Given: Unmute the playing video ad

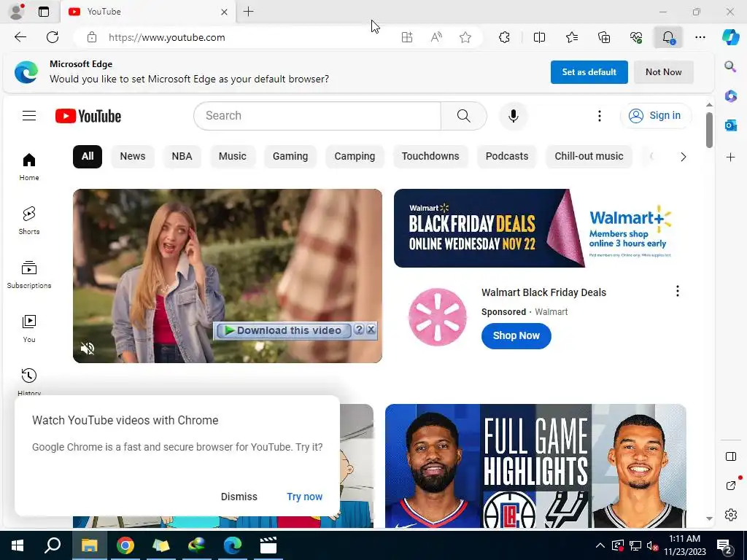Looking at the screenshot, I should pos(88,349).
